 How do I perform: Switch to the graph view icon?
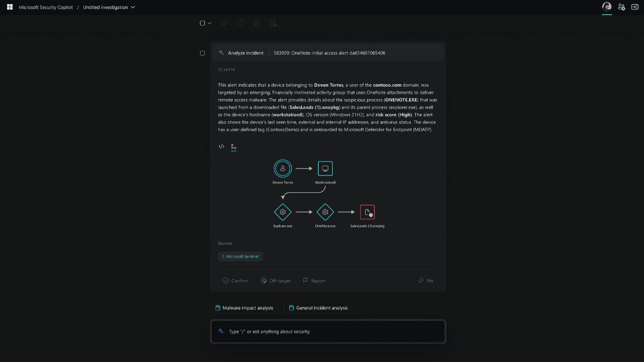pyautogui.click(x=233, y=146)
